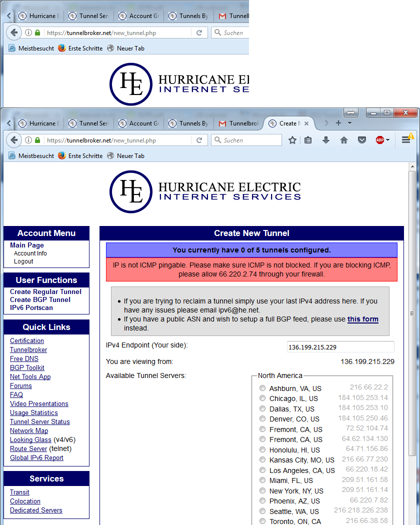Select Denver, CO, US tunnel server
This screenshot has width=420, height=525.
[262, 419]
